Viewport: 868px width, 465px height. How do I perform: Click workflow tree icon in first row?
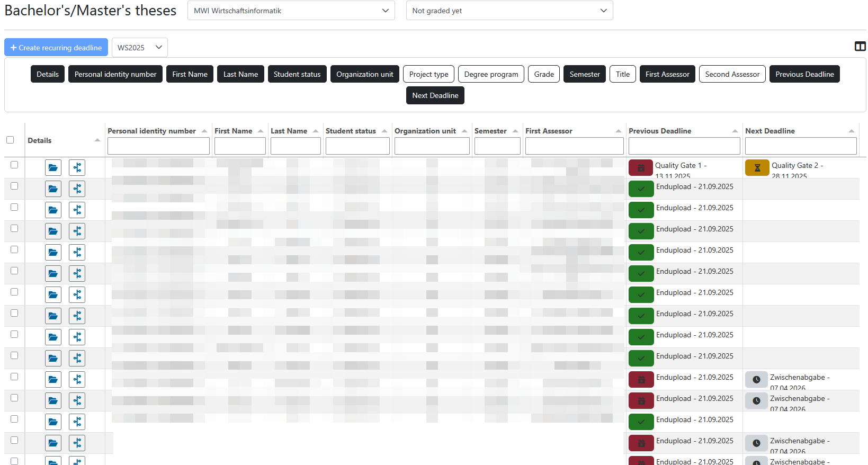77,168
